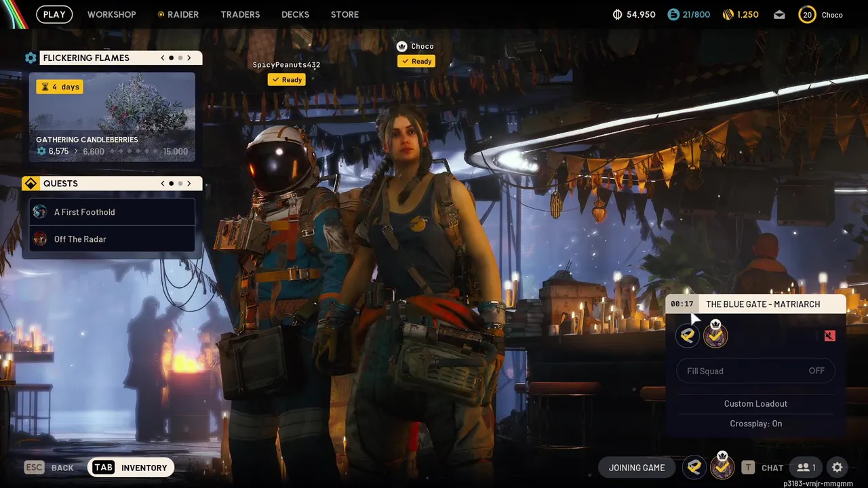
Task: Click the bottom bar squad emblem avatar
Action: coord(694,468)
